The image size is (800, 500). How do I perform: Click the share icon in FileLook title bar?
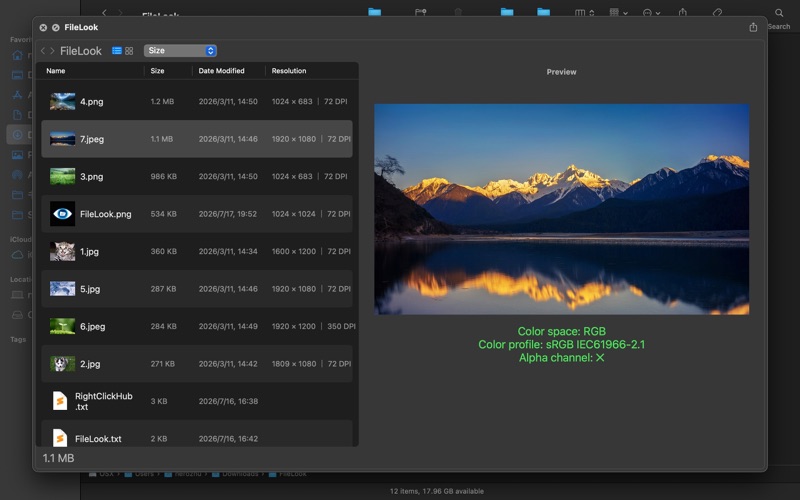(x=753, y=27)
